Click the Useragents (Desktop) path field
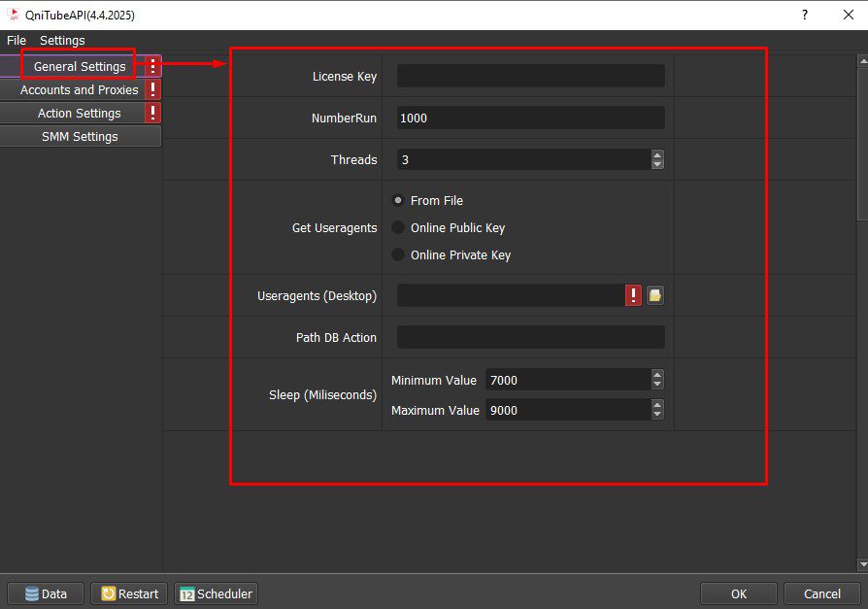 tap(512, 295)
